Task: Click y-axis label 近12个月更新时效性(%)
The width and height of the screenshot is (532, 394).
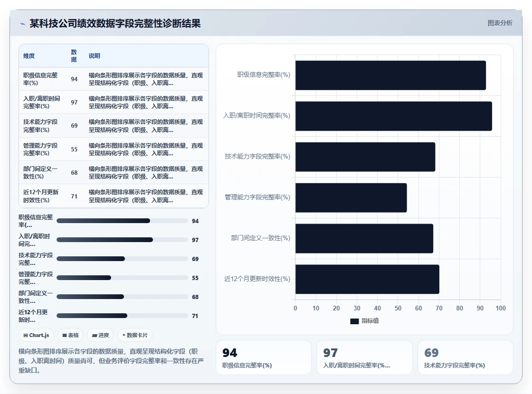Action: click(x=257, y=279)
